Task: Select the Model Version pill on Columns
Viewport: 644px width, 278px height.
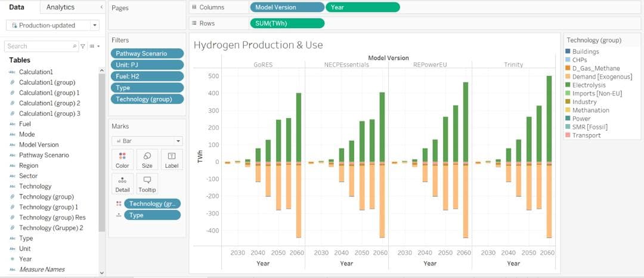Action: click(287, 7)
